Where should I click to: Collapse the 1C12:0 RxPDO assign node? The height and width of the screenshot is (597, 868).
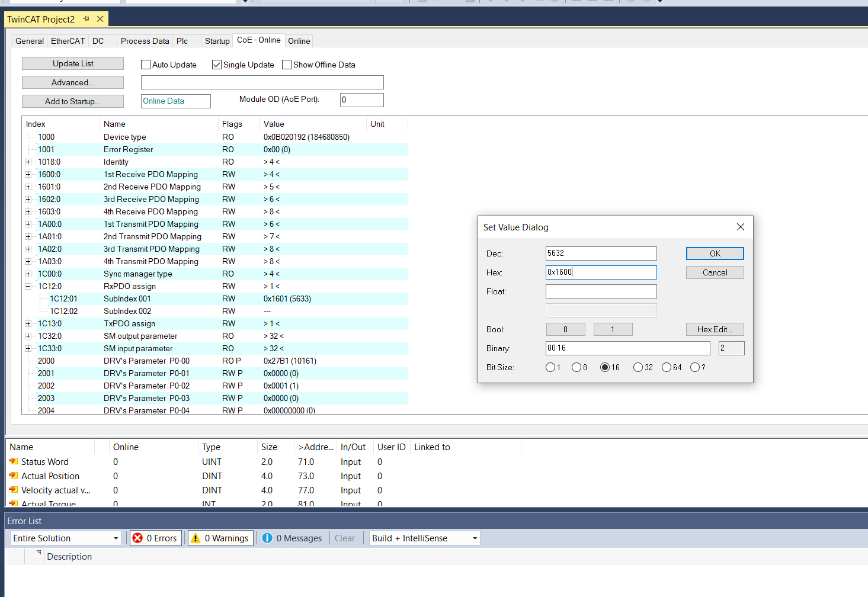28,286
